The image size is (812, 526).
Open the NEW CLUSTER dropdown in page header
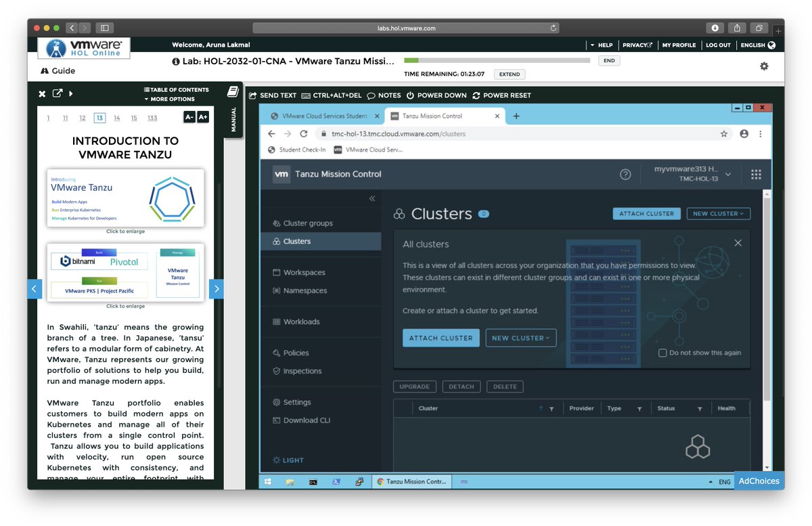[718, 213]
